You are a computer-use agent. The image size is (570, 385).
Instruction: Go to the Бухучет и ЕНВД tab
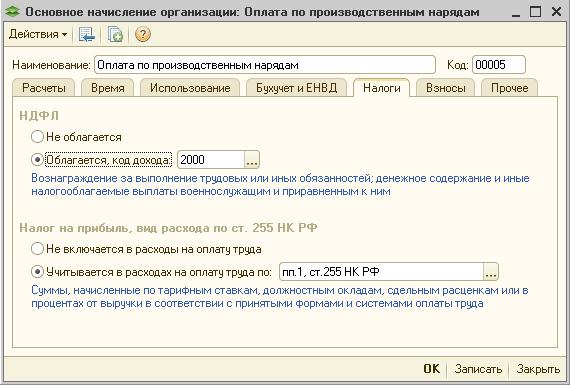[x=297, y=88]
